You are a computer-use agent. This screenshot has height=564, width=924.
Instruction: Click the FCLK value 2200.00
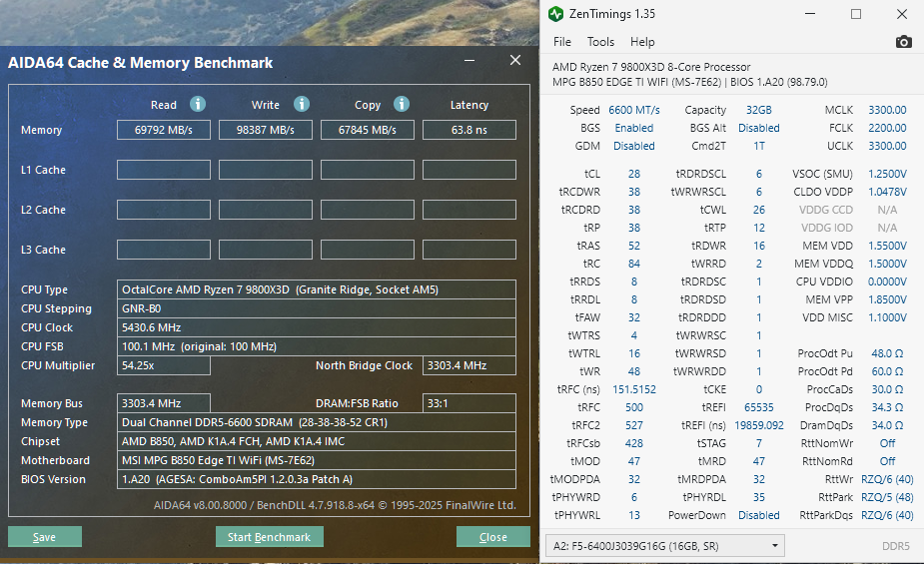[887, 128]
